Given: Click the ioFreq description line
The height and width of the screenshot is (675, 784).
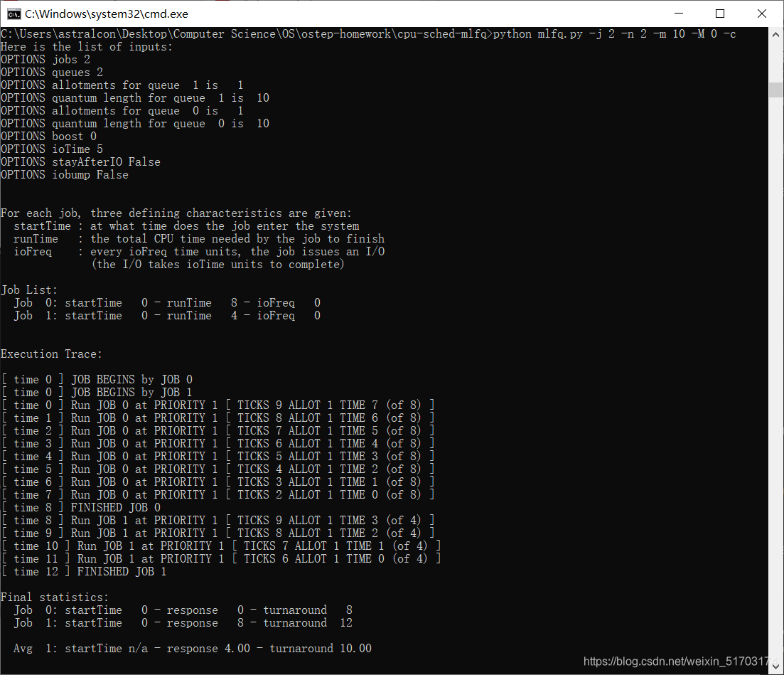Looking at the screenshot, I should (199, 252).
